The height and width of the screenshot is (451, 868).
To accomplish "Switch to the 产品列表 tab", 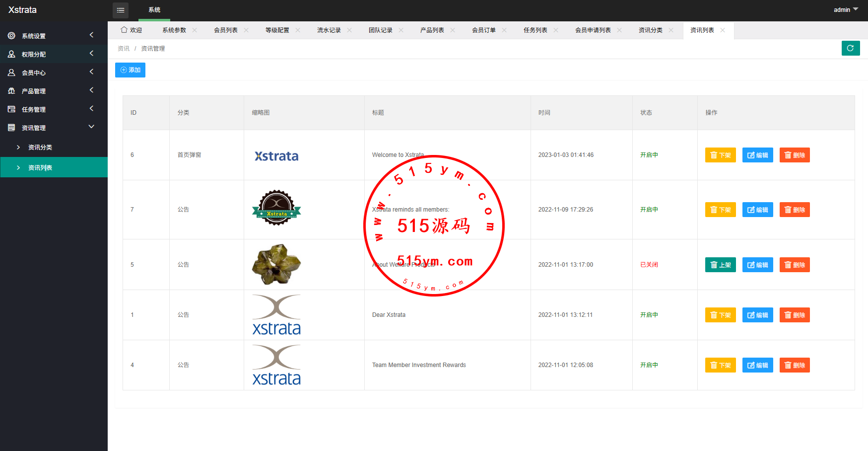I will coord(432,30).
